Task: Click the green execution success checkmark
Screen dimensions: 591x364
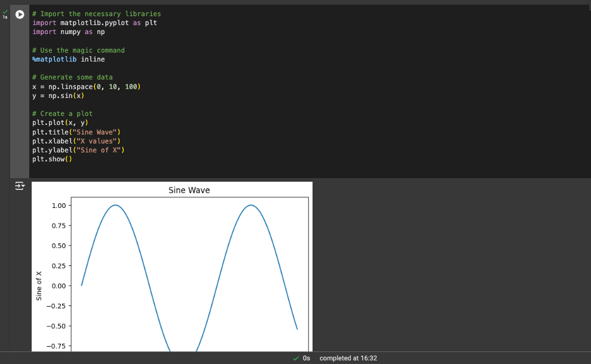Action: coord(5,12)
